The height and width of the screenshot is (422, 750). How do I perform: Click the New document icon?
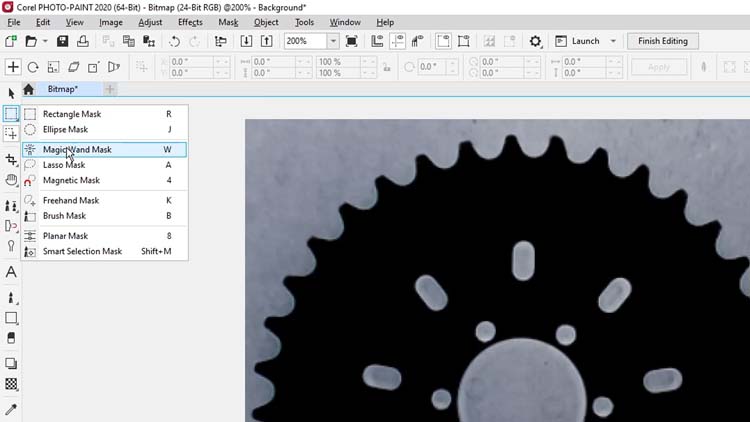pos(11,41)
